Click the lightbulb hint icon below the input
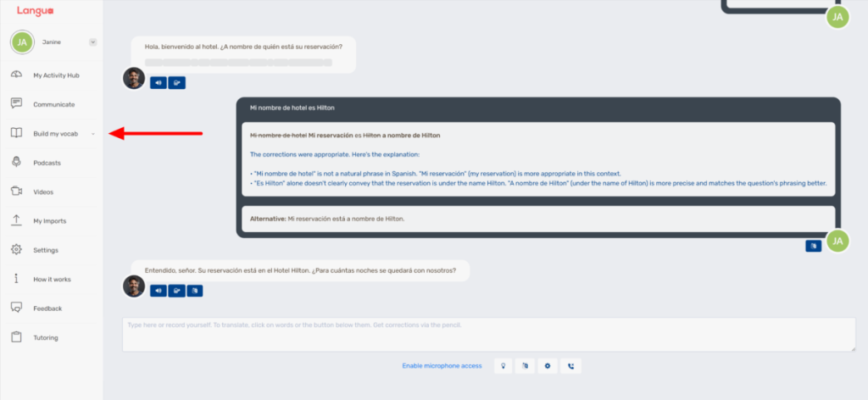Image resolution: width=868 pixels, height=400 pixels. (x=504, y=366)
